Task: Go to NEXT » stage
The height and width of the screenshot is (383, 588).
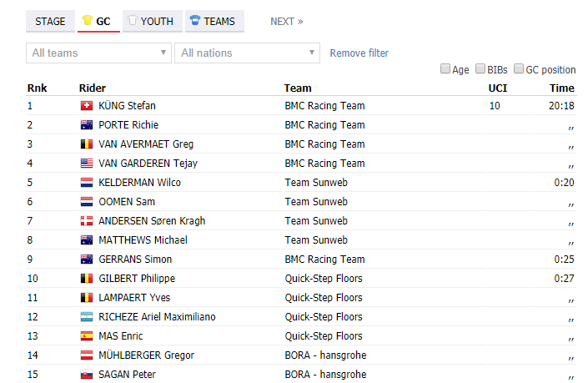Action: (x=287, y=22)
